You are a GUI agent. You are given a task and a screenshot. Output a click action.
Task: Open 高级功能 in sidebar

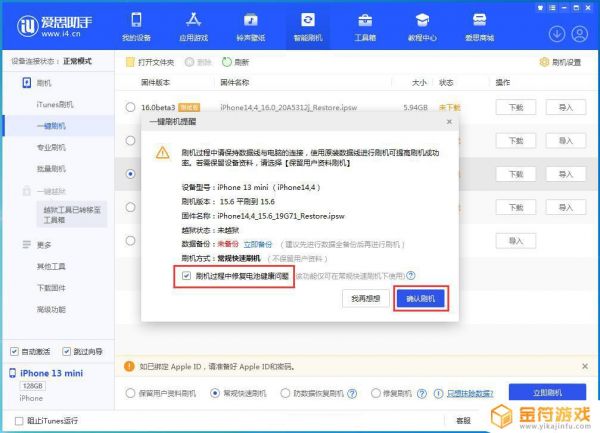[x=51, y=309]
